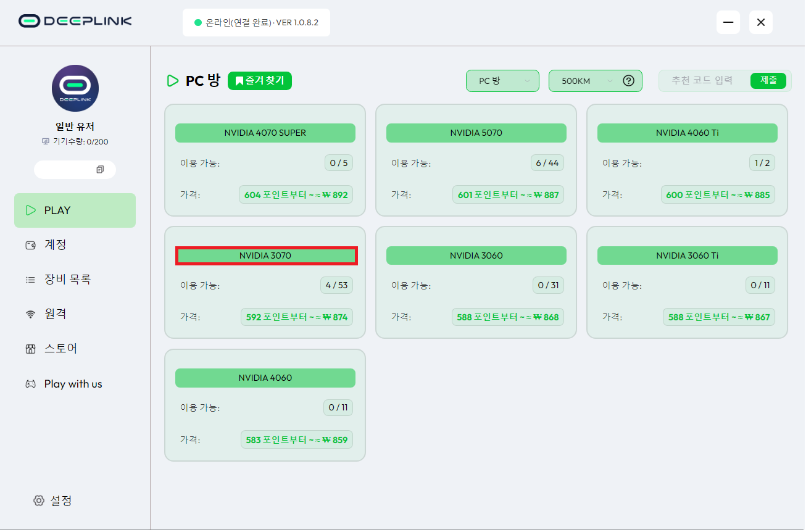Select the NVIDIA 5070 card header
The width and height of the screenshot is (806, 532).
tap(476, 133)
